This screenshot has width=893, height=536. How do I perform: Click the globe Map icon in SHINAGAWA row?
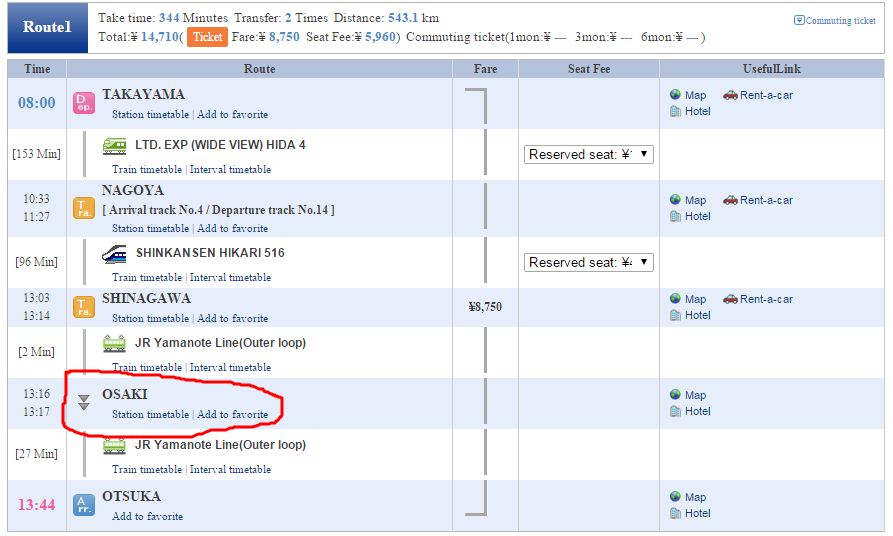[675, 298]
